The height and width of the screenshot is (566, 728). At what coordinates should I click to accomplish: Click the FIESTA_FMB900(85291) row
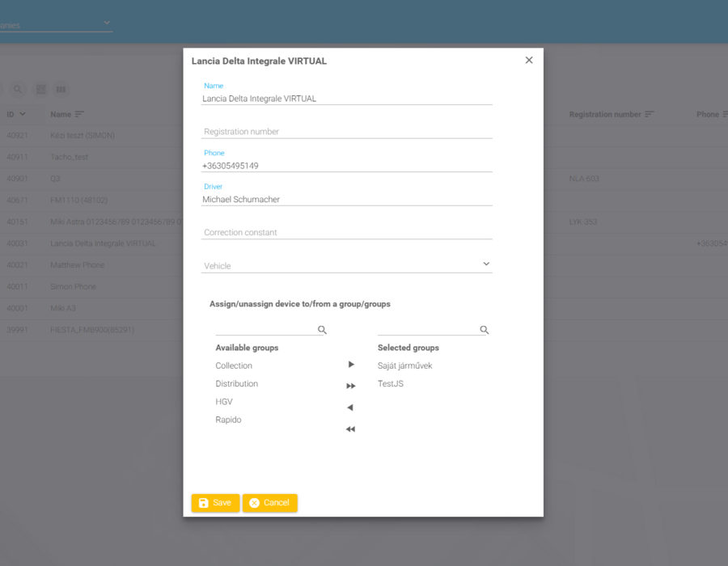click(92, 330)
